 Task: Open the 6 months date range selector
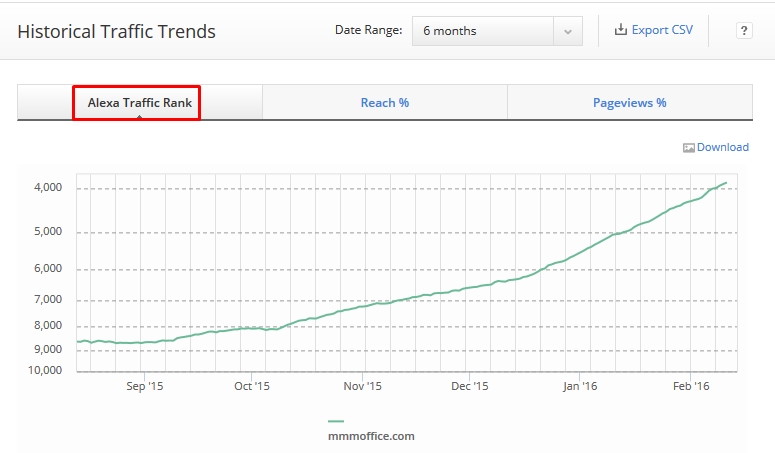497,31
